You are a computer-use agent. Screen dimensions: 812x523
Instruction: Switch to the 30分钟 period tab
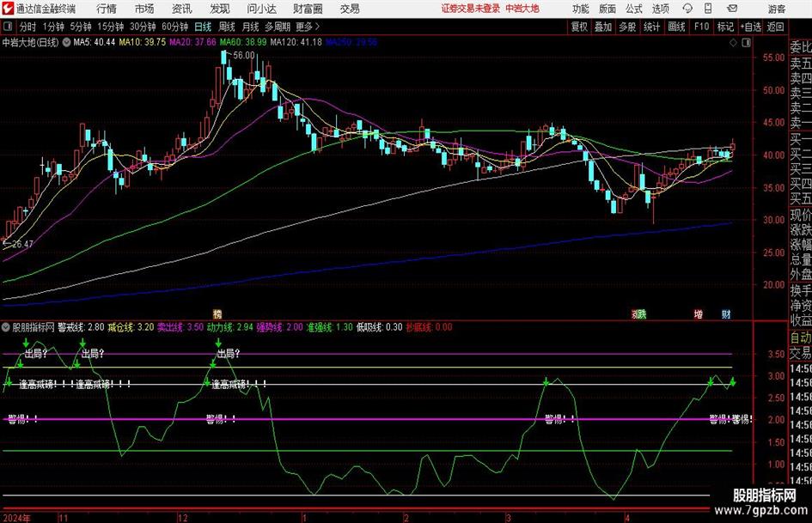[x=143, y=27]
